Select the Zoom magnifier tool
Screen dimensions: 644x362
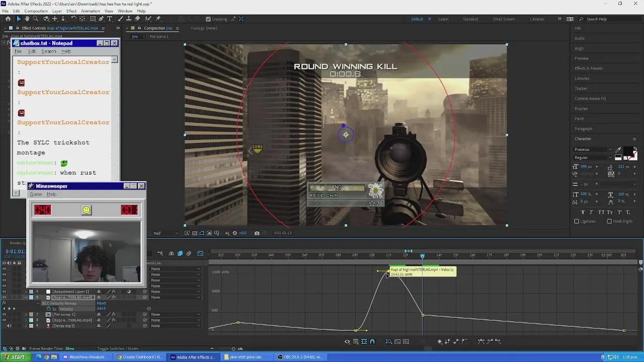(x=35, y=19)
